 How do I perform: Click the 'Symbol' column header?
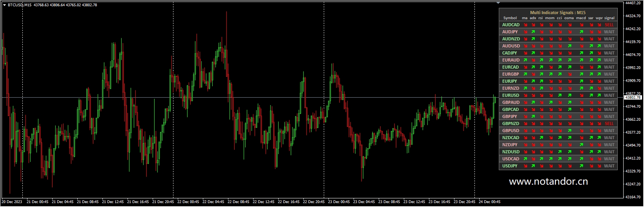(510, 18)
